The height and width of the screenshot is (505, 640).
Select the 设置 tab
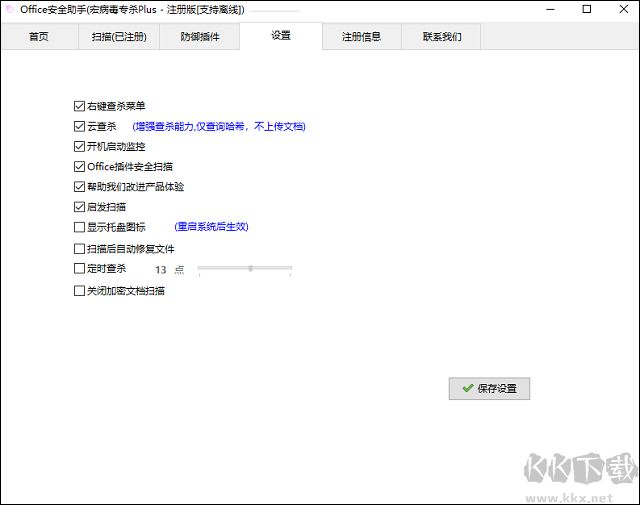[281, 36]
